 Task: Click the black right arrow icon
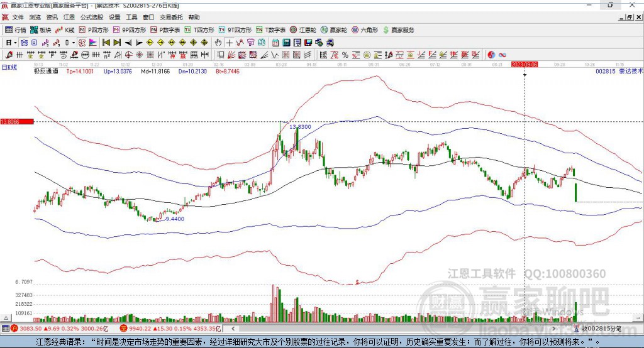[139, 43]
